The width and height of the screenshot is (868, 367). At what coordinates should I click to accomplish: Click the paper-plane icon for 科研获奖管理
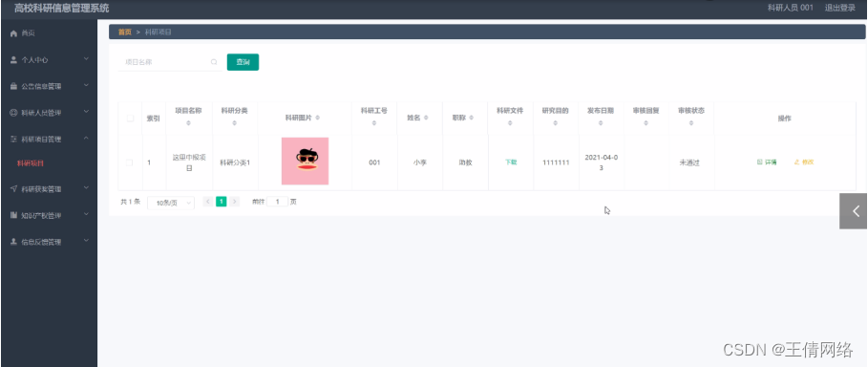point(13,189)
